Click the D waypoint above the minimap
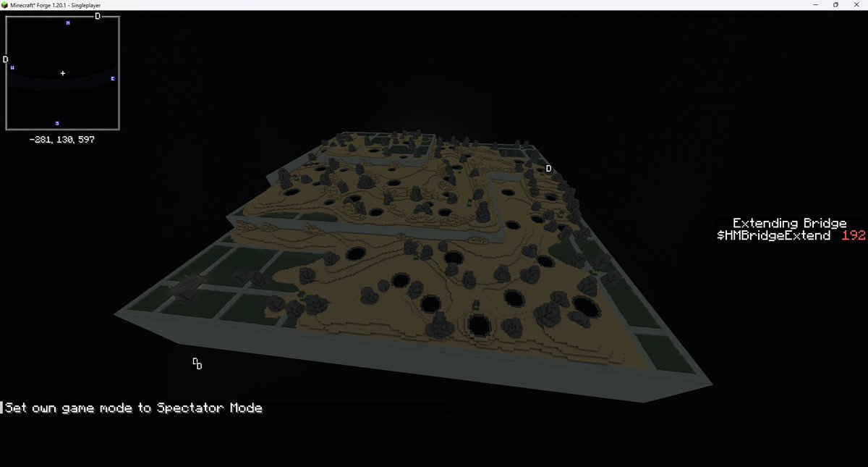868x467 pixels. [98, 15]
